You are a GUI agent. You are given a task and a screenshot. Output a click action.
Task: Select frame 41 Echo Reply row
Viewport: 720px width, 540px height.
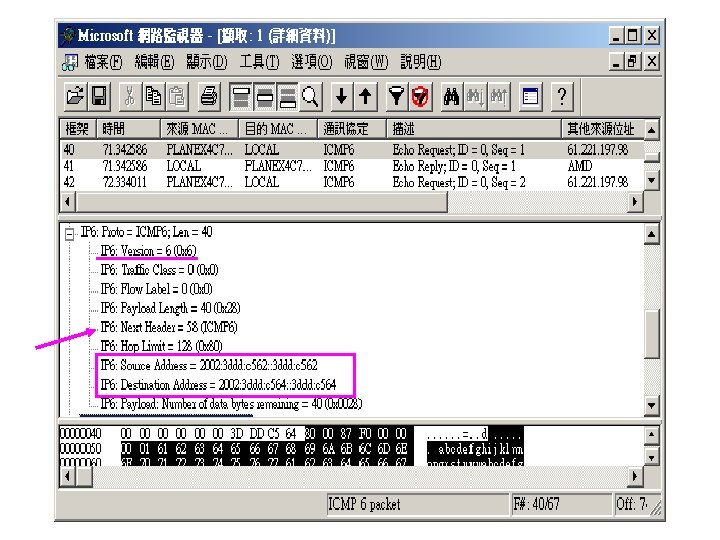[x=352, y=166]
